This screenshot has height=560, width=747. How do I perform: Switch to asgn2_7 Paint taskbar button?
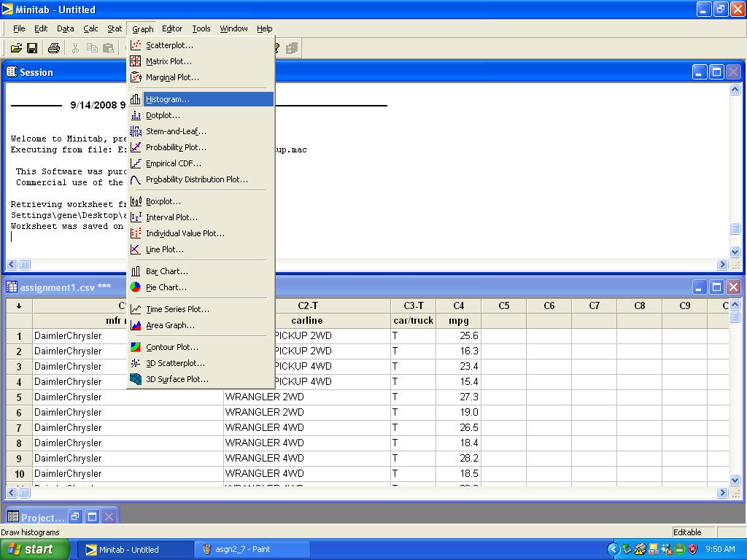click(x=242, y=549)
